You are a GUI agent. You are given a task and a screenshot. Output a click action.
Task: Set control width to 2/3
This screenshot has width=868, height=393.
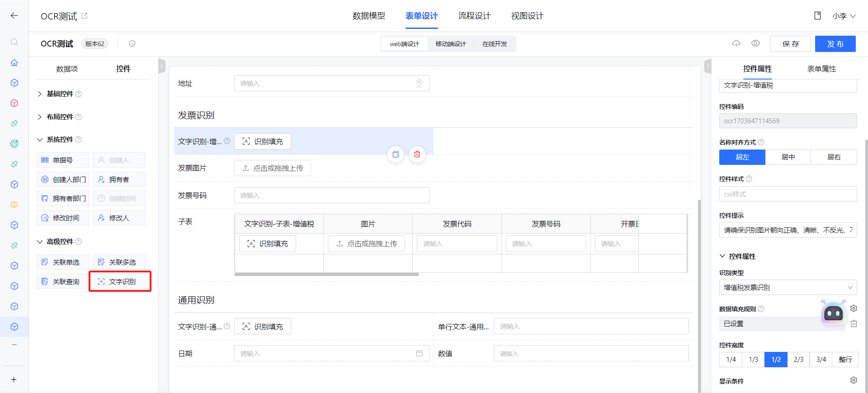[x=798, y=360]
